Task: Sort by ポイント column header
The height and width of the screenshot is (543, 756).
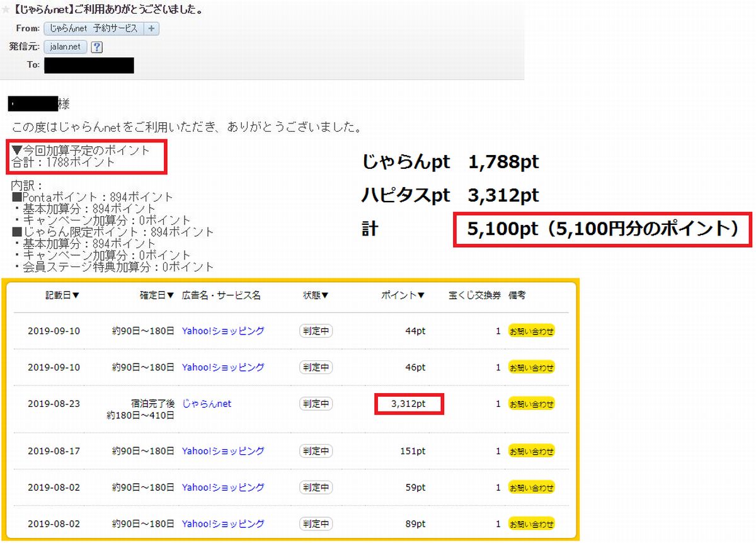Action: coord(403,295)
